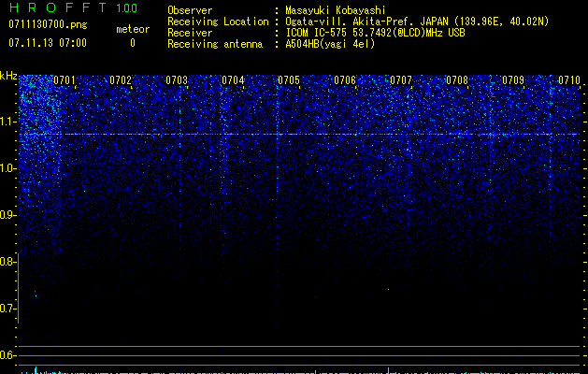Click the 0706 time marker
This screenshot has width=588, height=374.
(x=345, y=79)
